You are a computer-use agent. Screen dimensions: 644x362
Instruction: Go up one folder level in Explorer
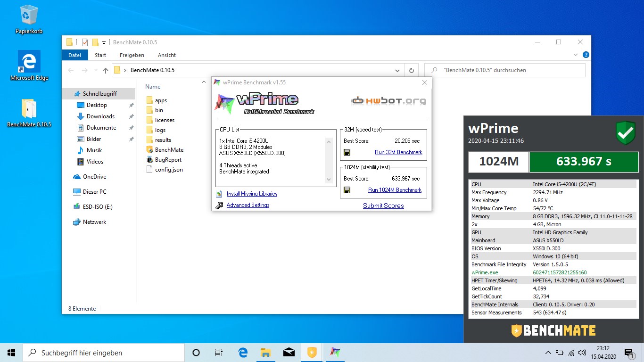(x=106, y=70)
